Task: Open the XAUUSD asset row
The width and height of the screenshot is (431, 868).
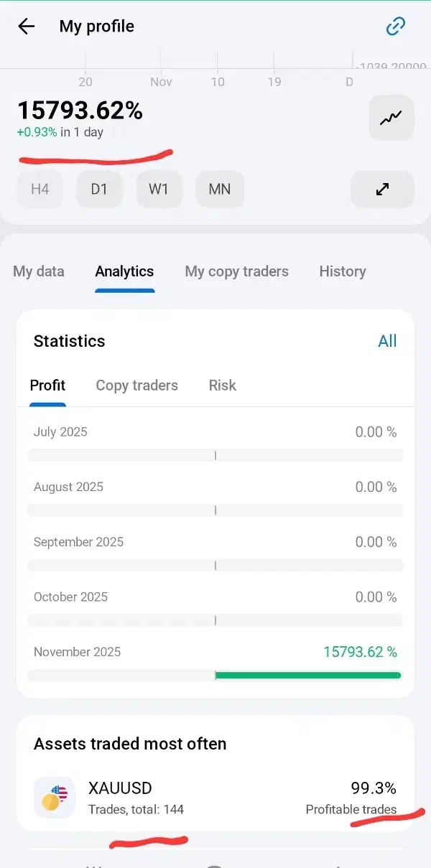Action: pos(215,798)
